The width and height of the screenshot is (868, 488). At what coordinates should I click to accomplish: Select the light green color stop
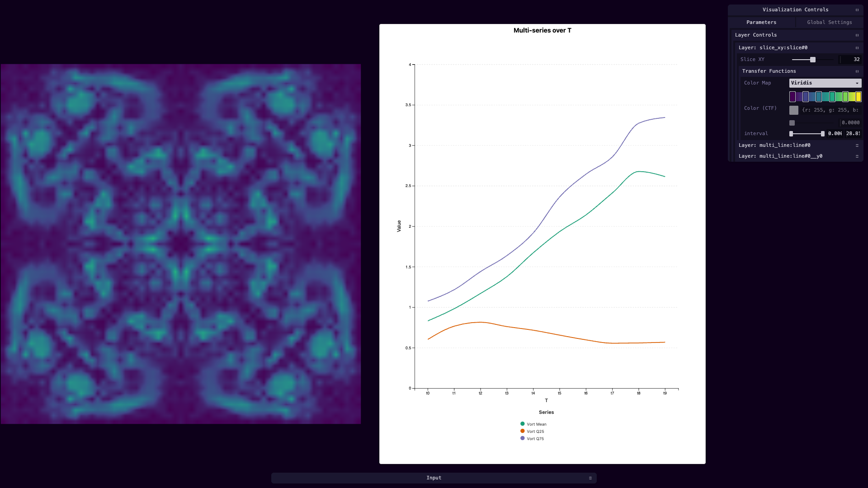point(845,97)
